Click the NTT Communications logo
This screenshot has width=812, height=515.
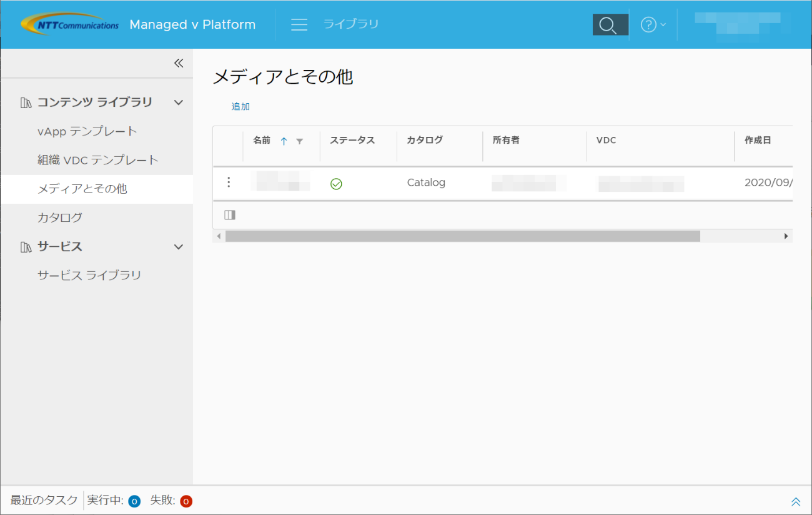(x=69, y=24)
